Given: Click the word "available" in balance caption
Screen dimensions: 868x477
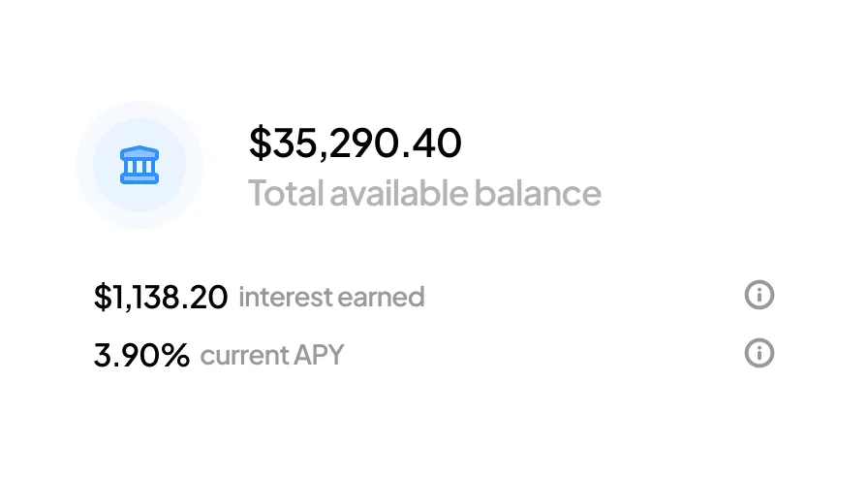Looking at the screenshot, I should (x=398, y=193).
